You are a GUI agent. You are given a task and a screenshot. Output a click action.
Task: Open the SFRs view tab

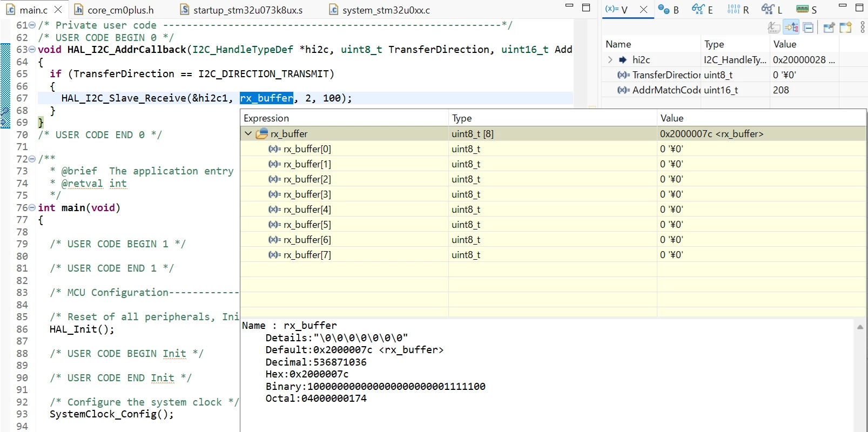pos(806,10)
